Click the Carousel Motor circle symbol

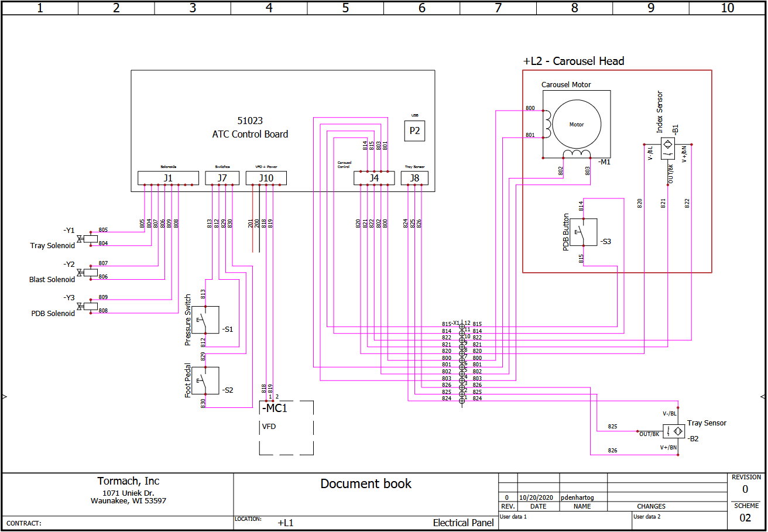tap(577, 125)
